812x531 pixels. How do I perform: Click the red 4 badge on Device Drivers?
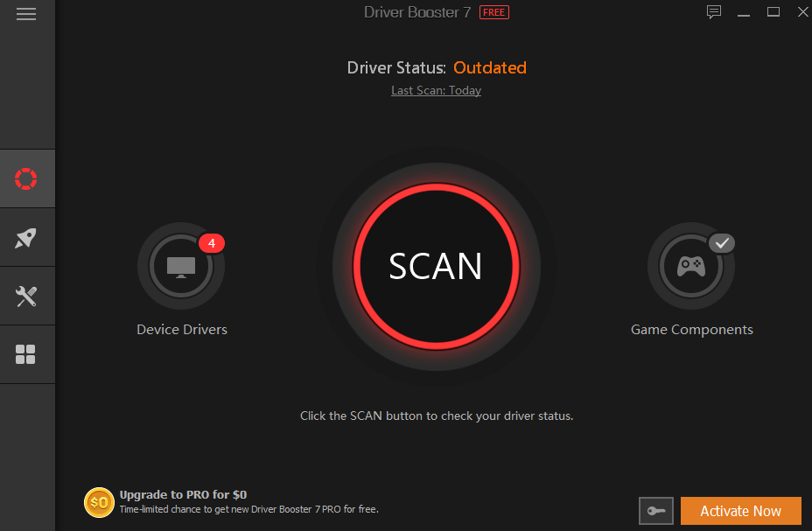212,243
